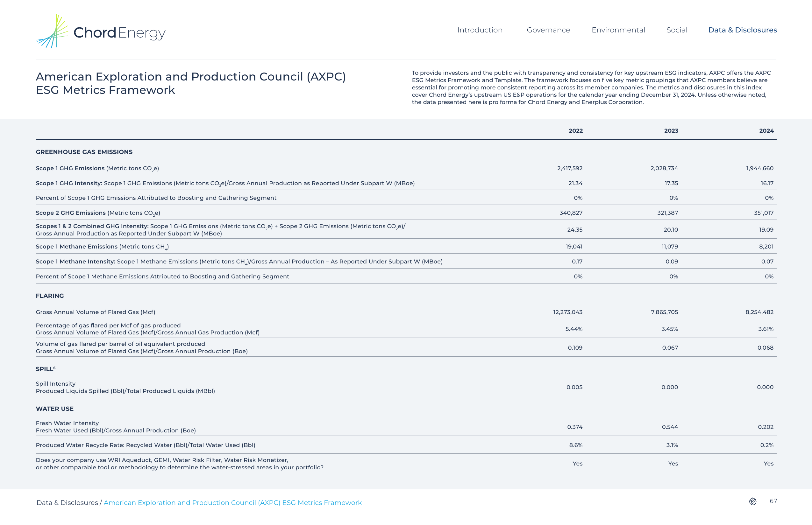812x525 pixels.
Task: Click the AXPC ESG Metrics Framework page title
Action: [x=191, y=83]
